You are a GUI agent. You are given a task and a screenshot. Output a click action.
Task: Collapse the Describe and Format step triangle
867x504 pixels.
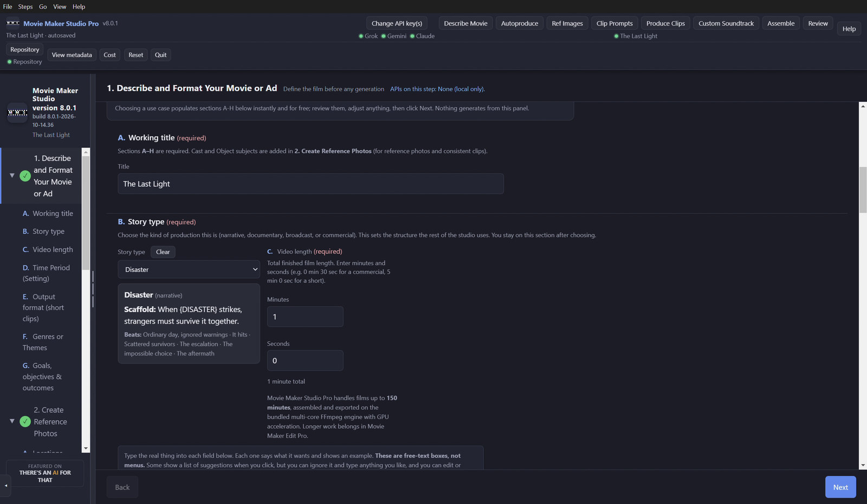point(12,176)
